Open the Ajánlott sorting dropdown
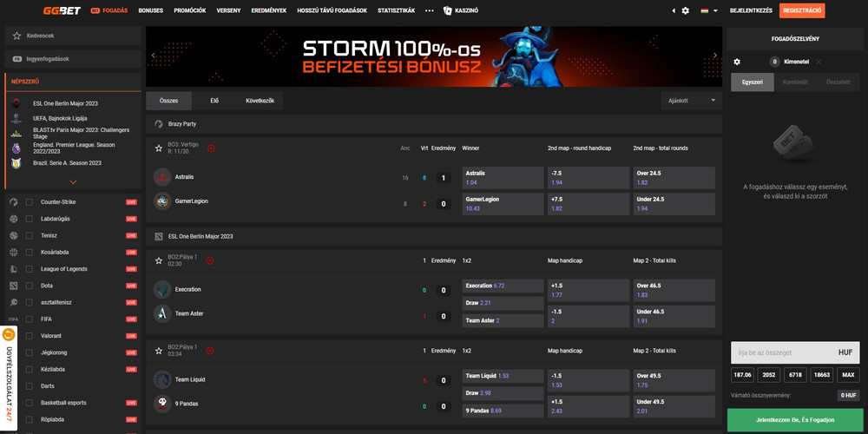The width and height of the screenshot is (868, 434). coord(691,101)
